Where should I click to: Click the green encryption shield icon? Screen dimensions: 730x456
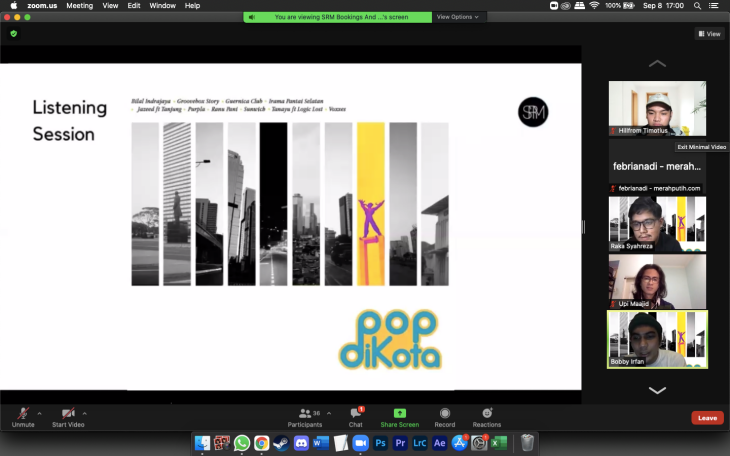point(14,34)
